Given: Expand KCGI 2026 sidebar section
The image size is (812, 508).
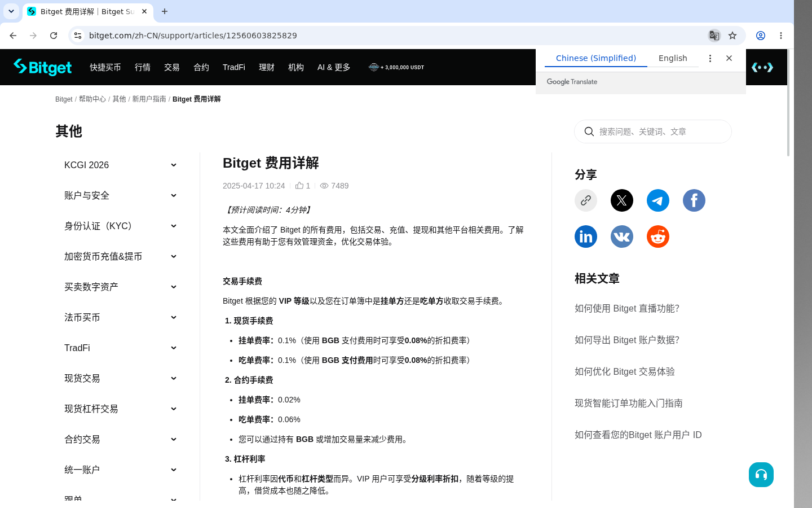Looking at the screenshot, I should 121,165.
